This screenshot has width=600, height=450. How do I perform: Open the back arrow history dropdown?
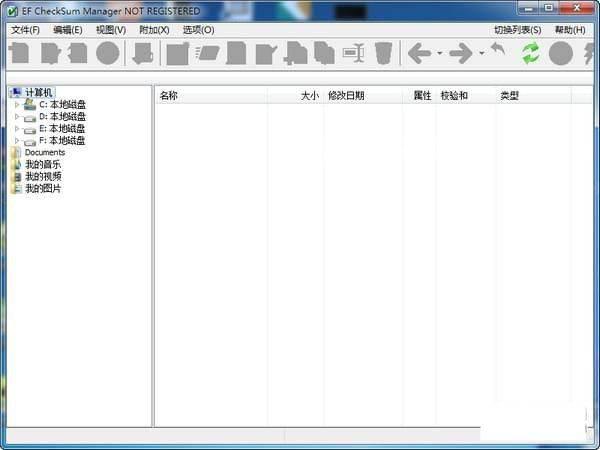(x=440, y=53)
